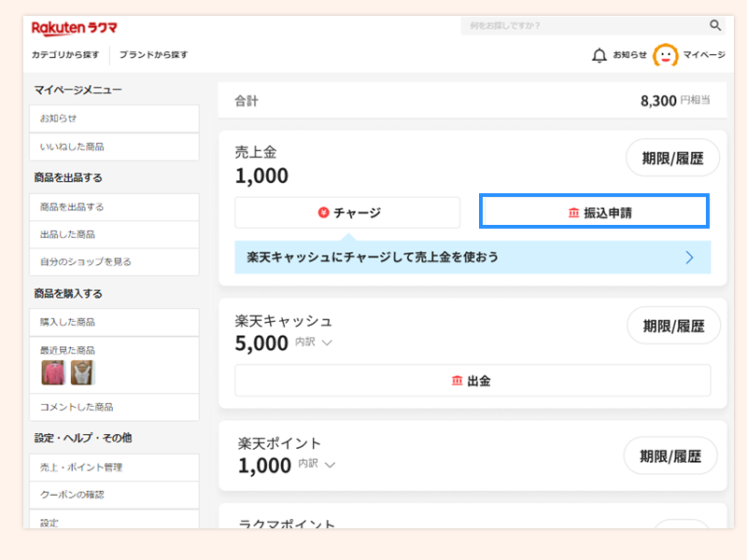Screen dimensions: 747x560
Task: Click the 売上金 1,000 amount
Action: [261, 175]
